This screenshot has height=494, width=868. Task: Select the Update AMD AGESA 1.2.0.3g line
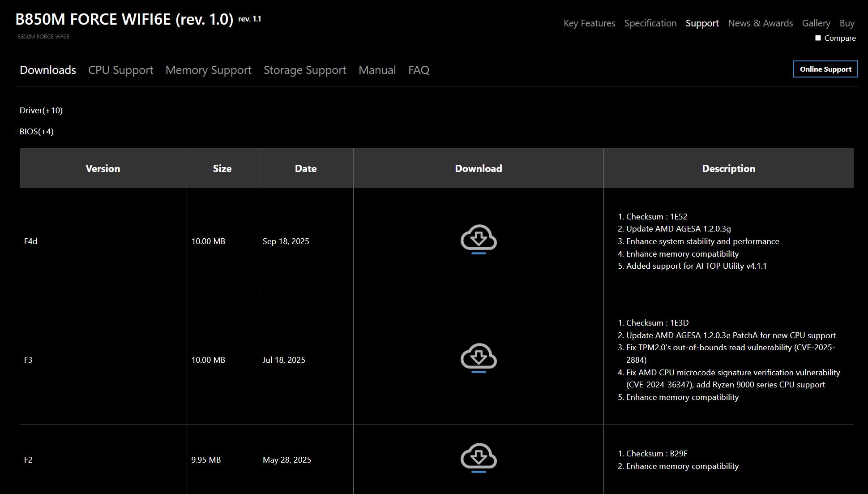click(x=679, y=229)
